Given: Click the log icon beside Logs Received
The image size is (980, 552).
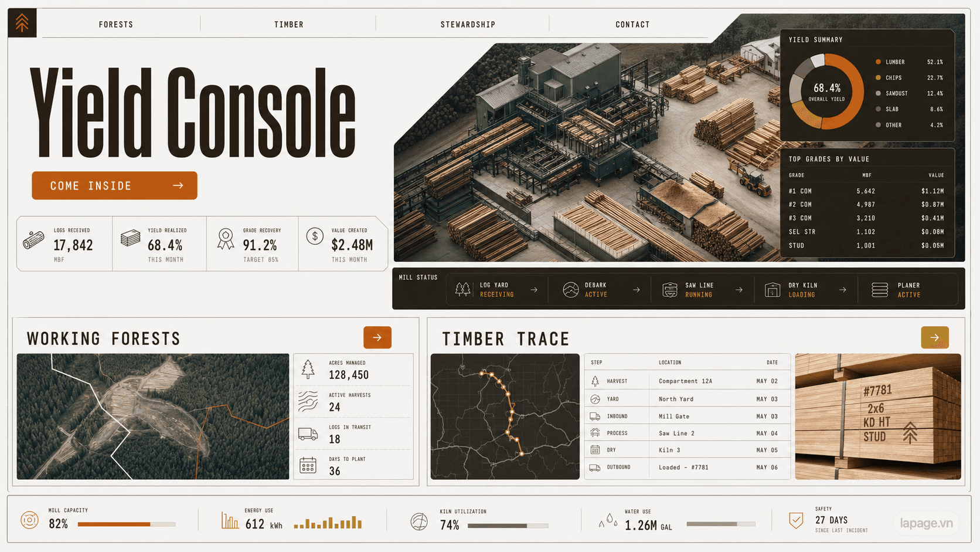Looking at the screenshot, I should (33, 239).
